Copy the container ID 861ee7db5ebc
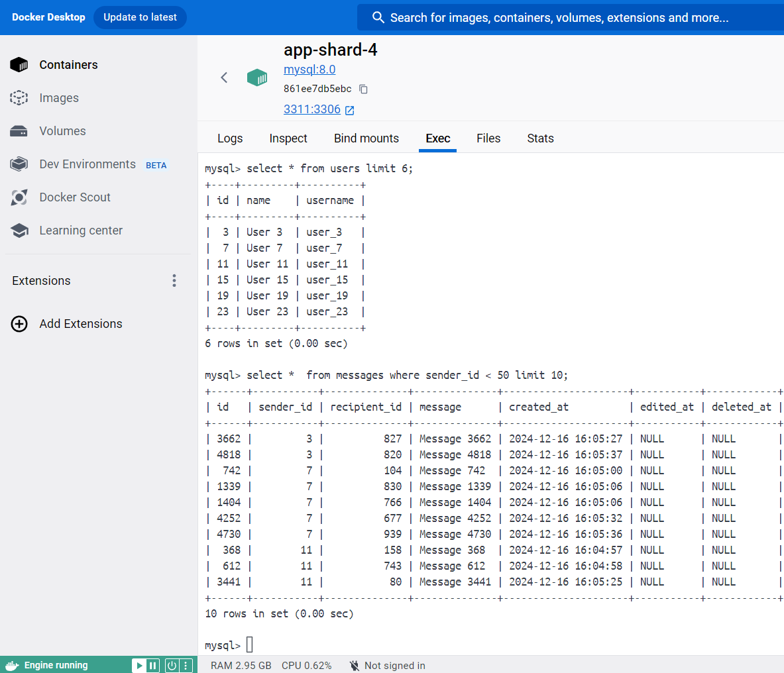 click(363, 89)
